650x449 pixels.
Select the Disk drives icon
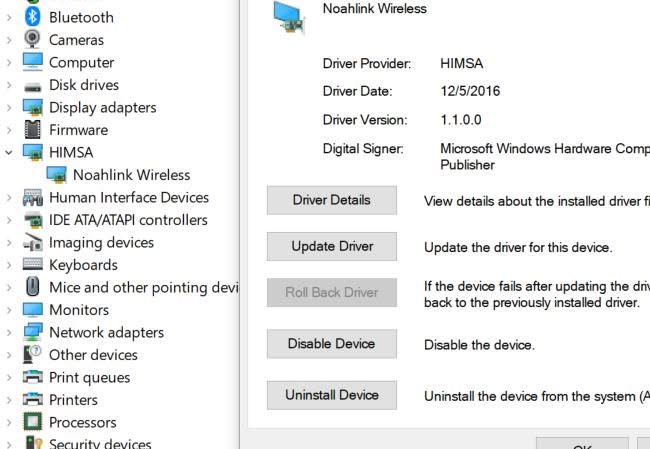[33, 85]
